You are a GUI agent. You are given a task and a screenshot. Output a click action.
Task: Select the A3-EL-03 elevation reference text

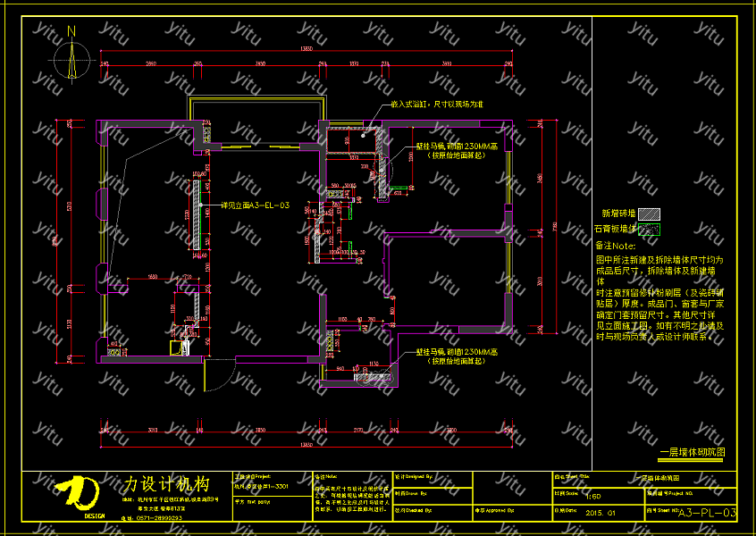(x=256, y=205)
